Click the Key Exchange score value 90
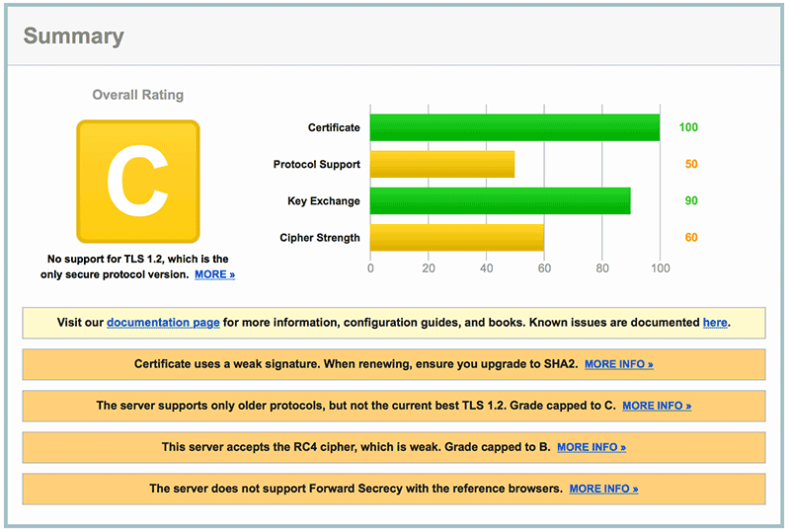The height and width of the screenshot is (532, 790). 691,201
